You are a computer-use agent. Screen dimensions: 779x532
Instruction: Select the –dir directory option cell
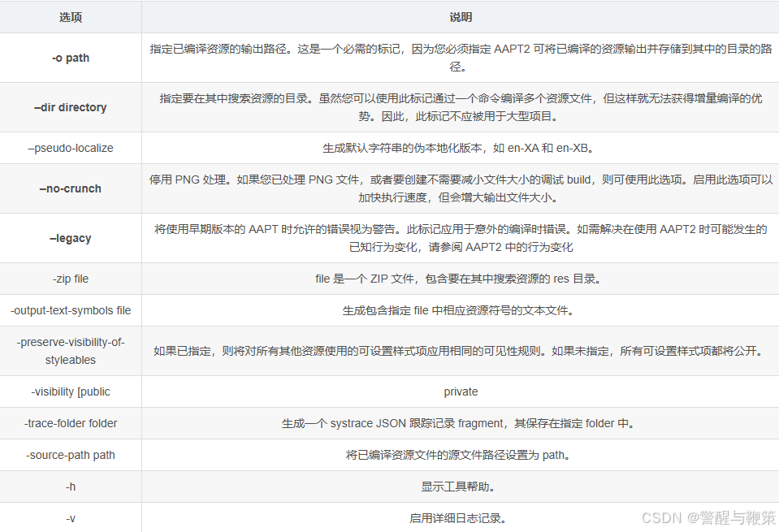click(71, 107)
